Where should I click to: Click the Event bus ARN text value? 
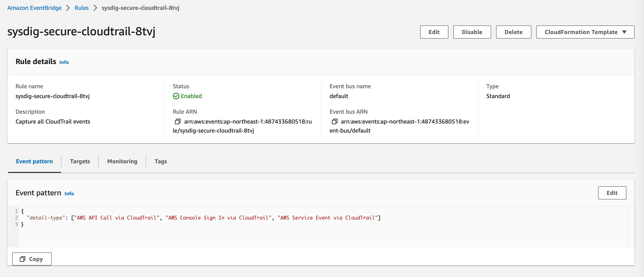tap(399, 126)
